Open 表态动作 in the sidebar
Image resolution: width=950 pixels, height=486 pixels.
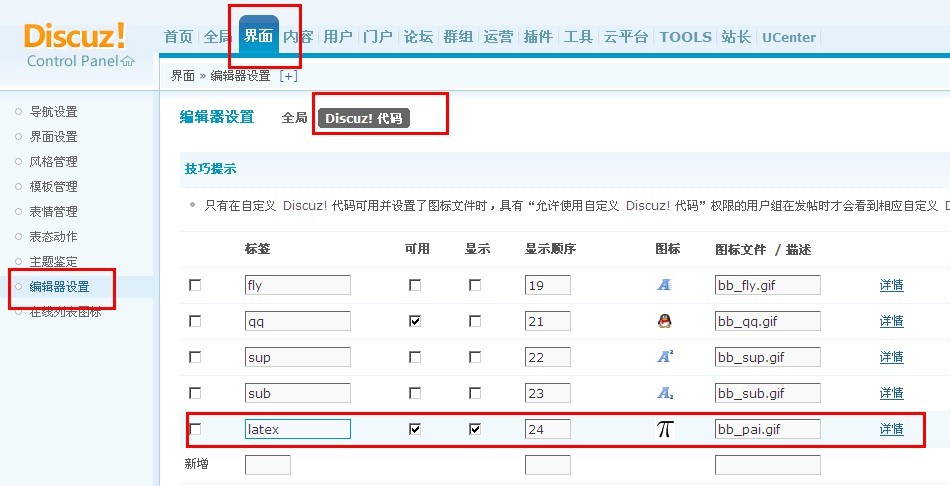53,236
